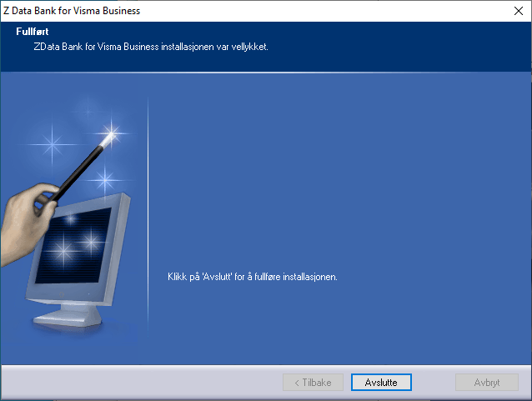Click the empty grey bar left of Tilbake

tap(142, 383)
